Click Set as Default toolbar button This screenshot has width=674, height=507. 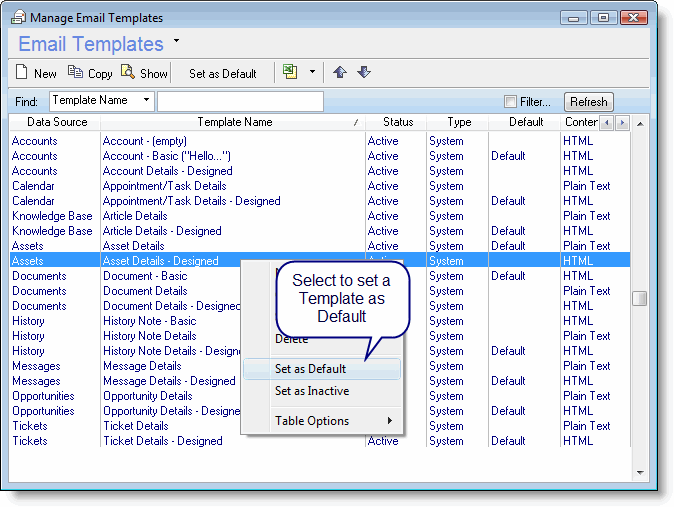[x=223, y=73]
